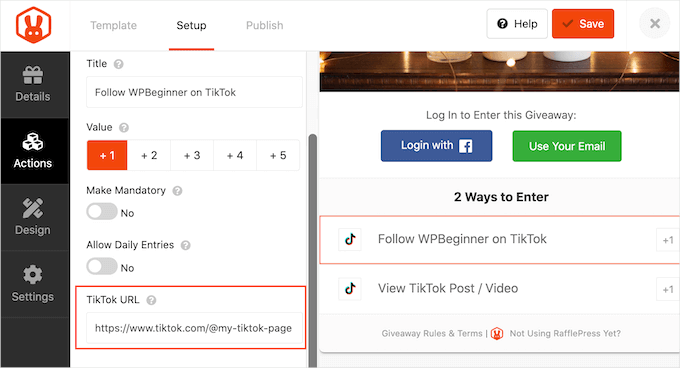This screenshot has width=680, height=368.
Task: Click the TikTok URL input field
Action: [x=194, y=328]
